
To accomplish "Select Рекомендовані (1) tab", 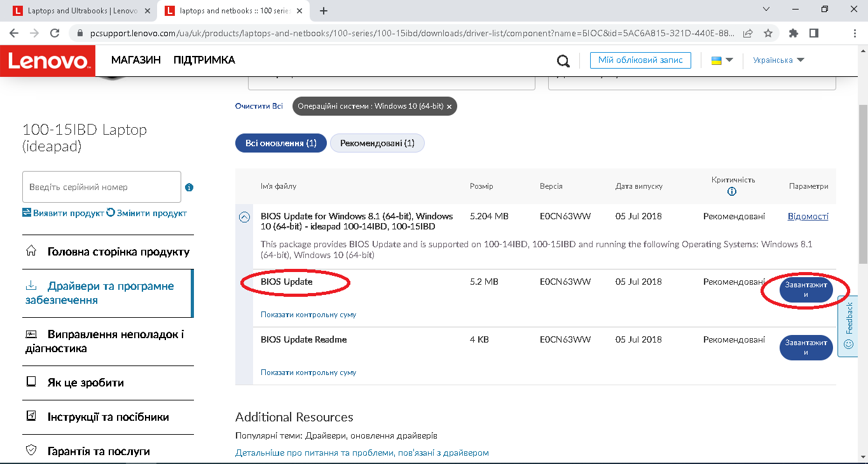I will coord(377,143).
